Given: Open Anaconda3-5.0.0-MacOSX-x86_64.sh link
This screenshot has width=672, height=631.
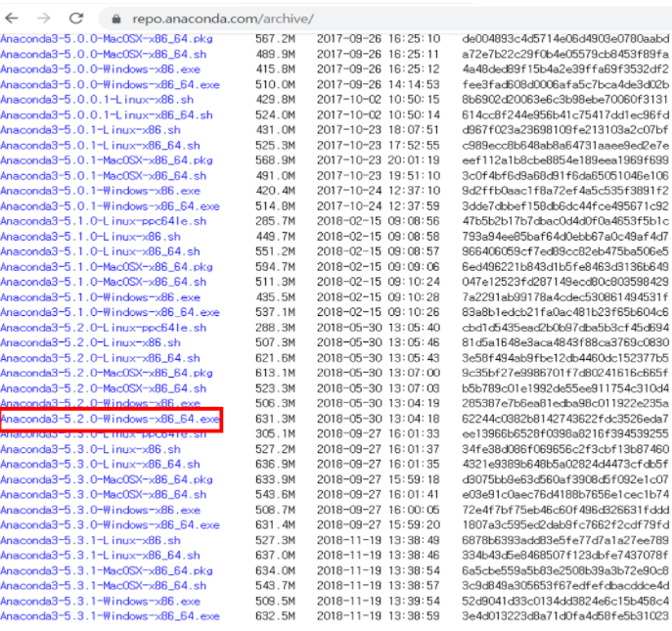Looking at the screenshot, I should [104, 55].
